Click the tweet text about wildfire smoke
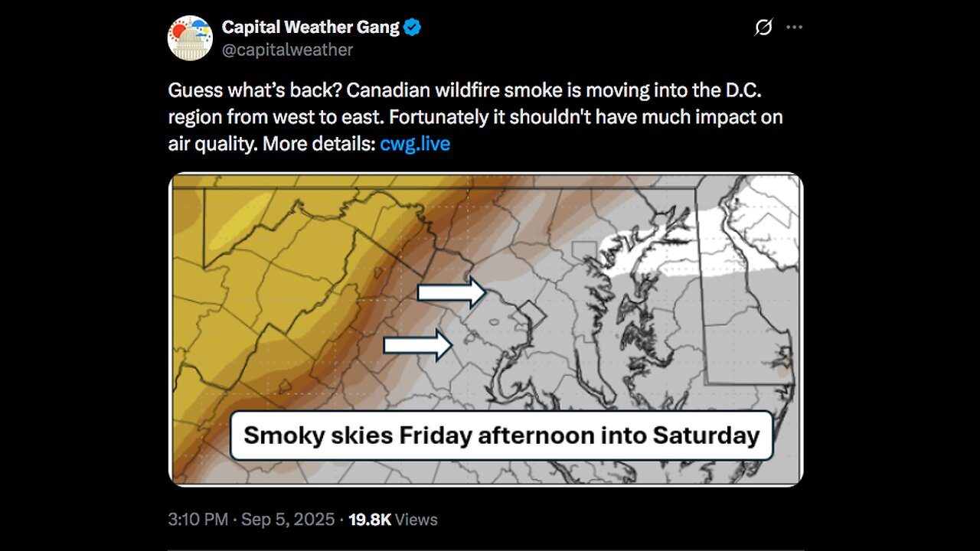The width and height of the screenshot is (980, 551). tap(475, 116)
